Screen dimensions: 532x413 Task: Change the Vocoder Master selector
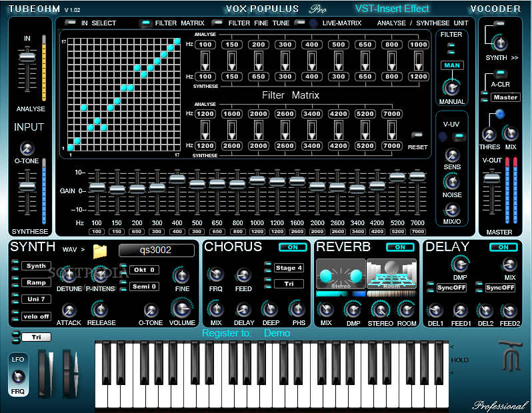click(x=505, y=97)
